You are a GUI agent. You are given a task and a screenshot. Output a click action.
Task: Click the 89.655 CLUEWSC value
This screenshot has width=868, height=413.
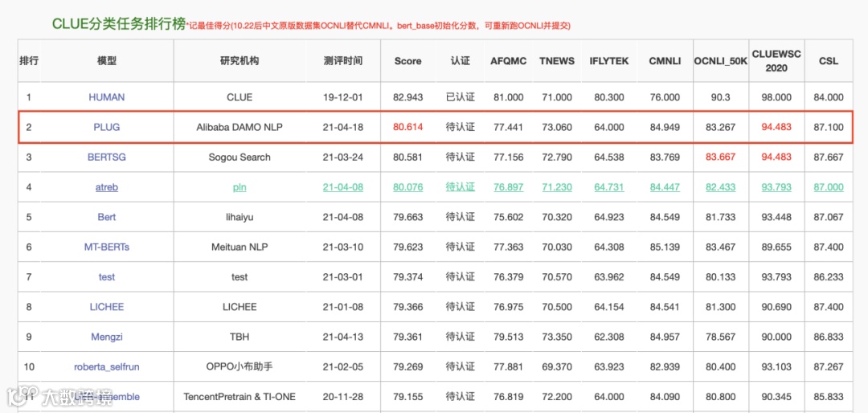click(776, 247)
